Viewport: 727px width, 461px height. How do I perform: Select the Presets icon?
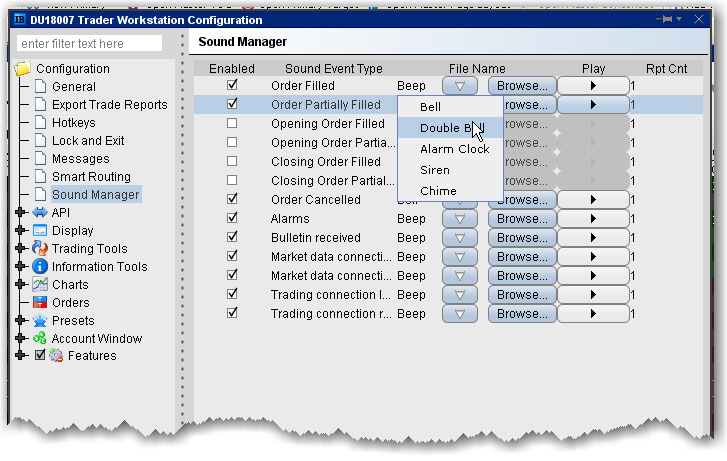40,321
